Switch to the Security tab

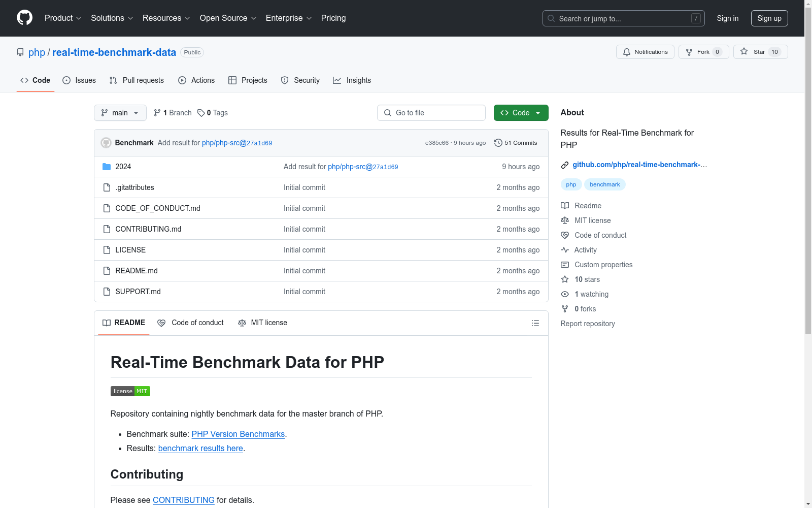tap(300, 80)
